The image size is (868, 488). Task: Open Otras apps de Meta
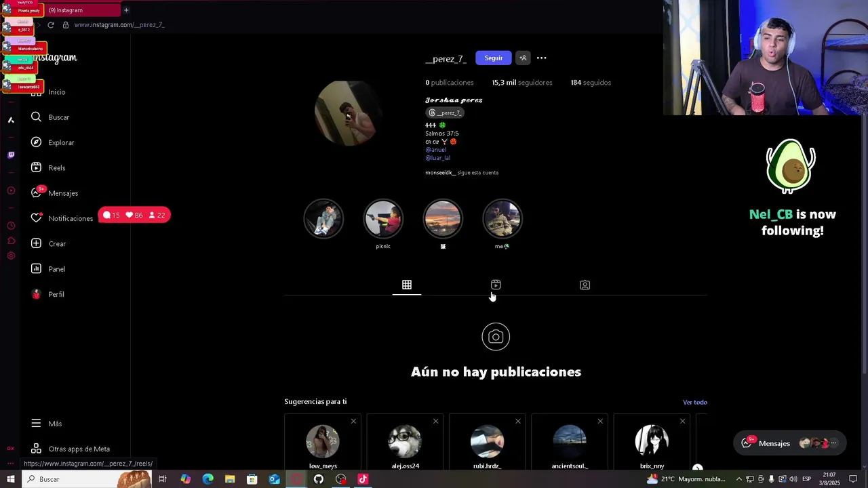(70, 449)
